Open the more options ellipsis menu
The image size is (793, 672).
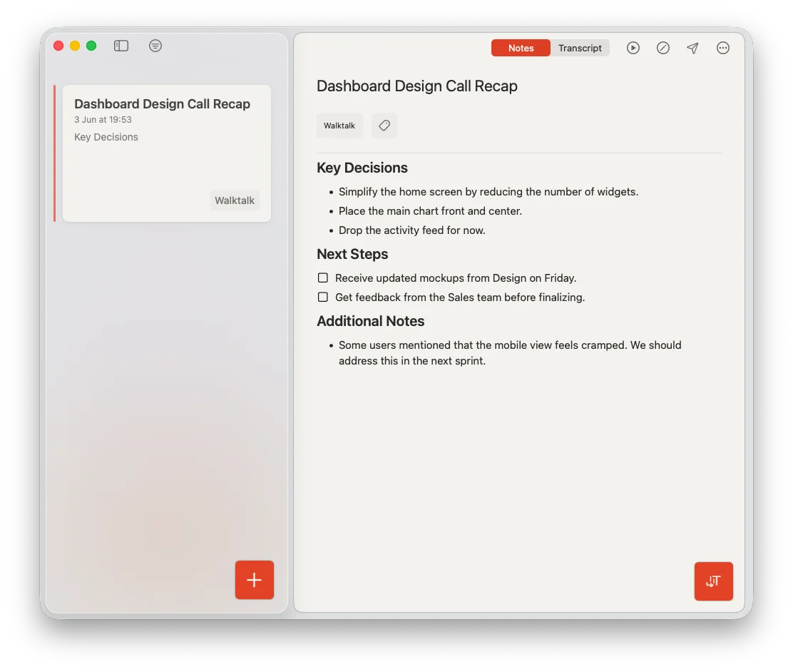pyautogui.click(x=722, y=48)
